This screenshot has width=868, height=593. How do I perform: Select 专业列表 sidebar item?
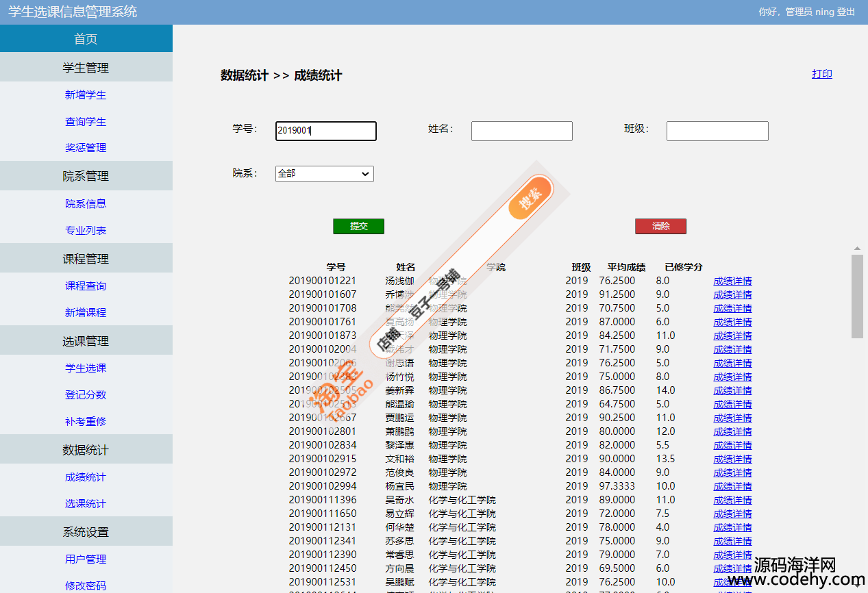tap(86, 231)
